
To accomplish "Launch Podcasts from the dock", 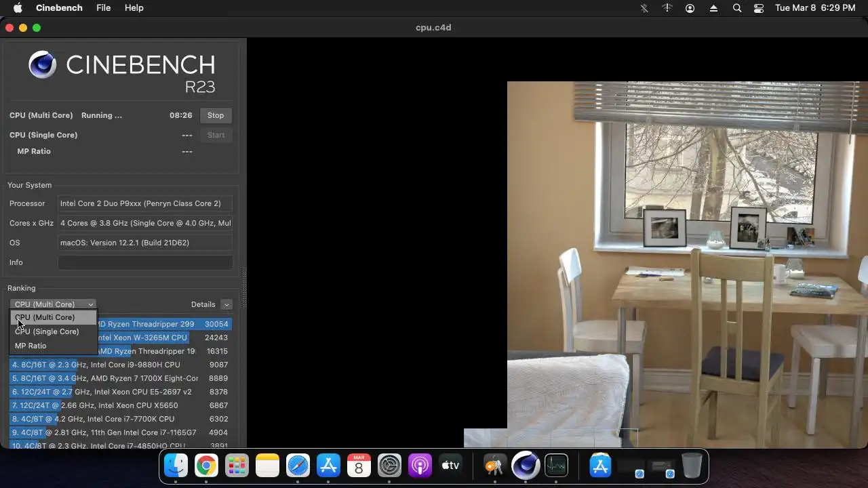I will point(420,466).
